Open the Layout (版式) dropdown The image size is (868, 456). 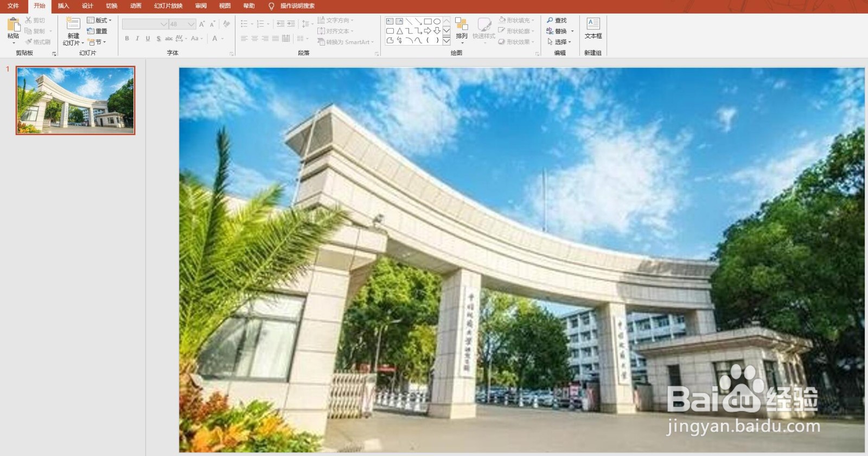point(99,20)
